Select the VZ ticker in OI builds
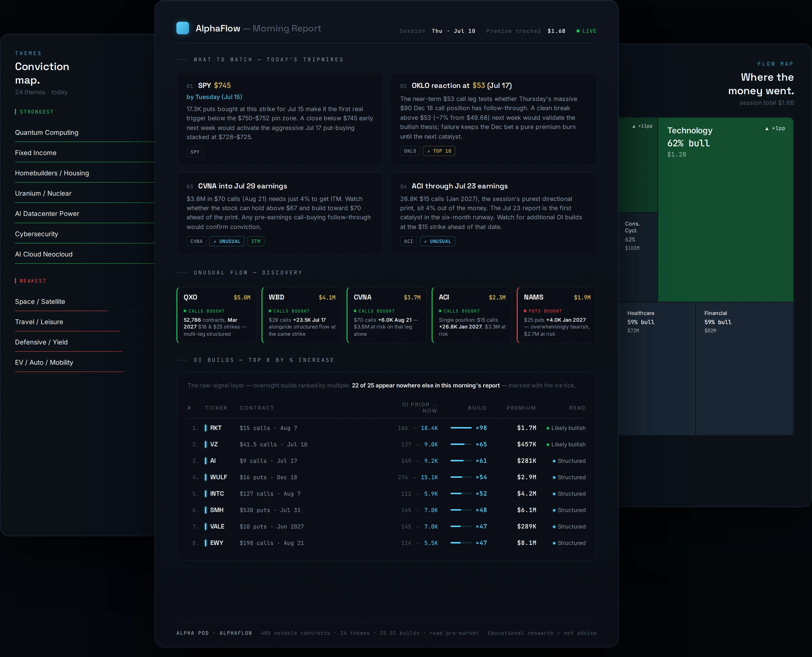The image size is (812, 657). click(x=213, y=444)
